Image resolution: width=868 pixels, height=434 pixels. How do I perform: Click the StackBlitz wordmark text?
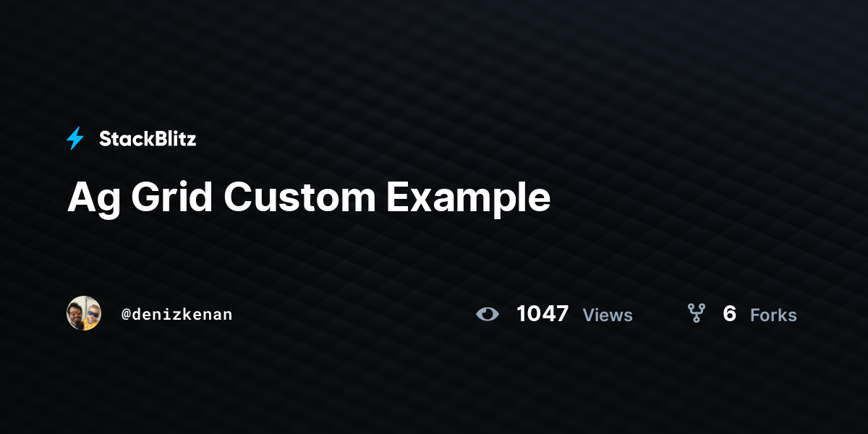[x=148, y=139]
